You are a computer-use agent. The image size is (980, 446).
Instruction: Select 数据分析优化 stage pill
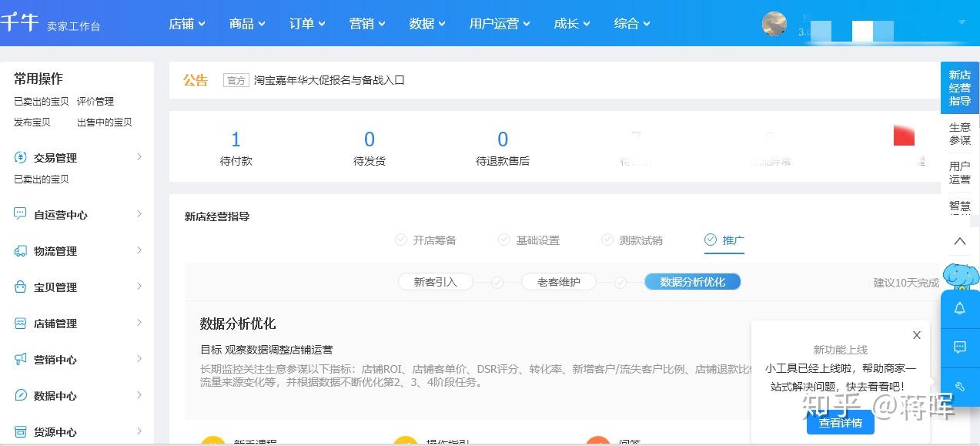coord(693,282)
